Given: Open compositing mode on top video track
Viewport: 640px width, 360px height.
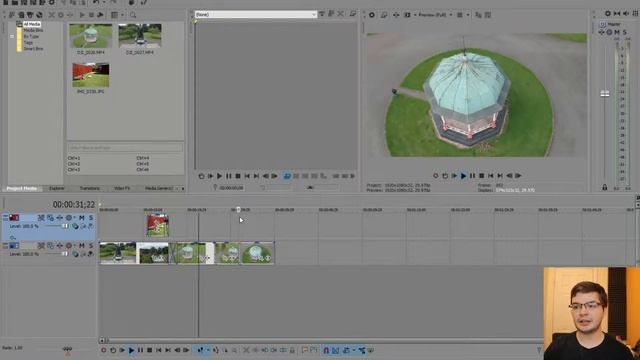Looking at the screenshot, I should (76, 226).
